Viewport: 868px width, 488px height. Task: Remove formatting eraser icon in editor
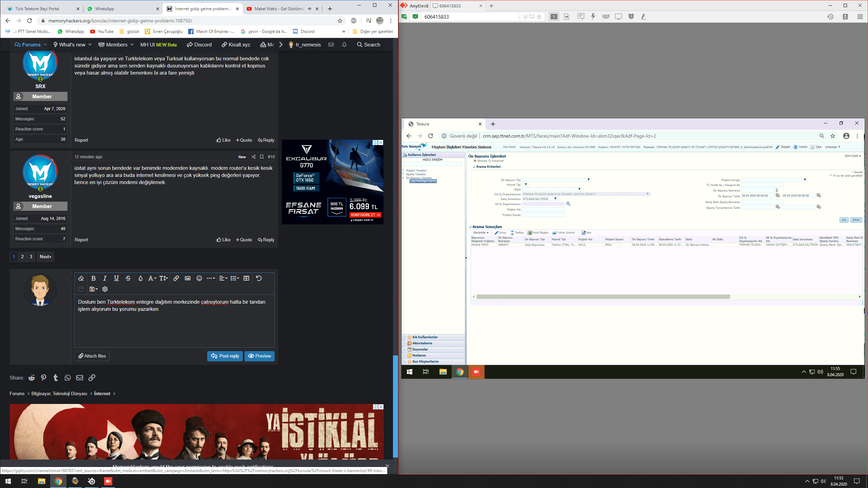(x=81, y=278)
